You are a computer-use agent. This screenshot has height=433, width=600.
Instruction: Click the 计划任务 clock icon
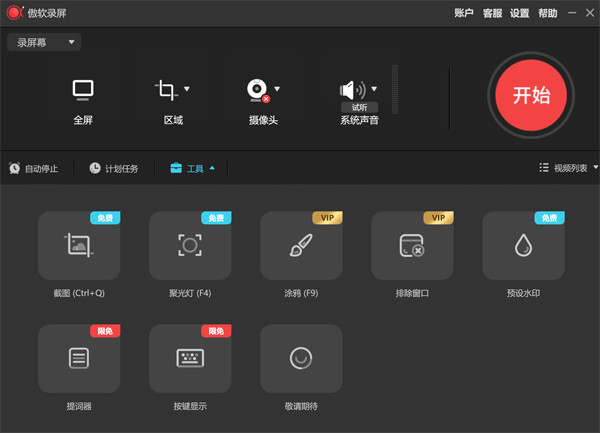coord(95,168)
